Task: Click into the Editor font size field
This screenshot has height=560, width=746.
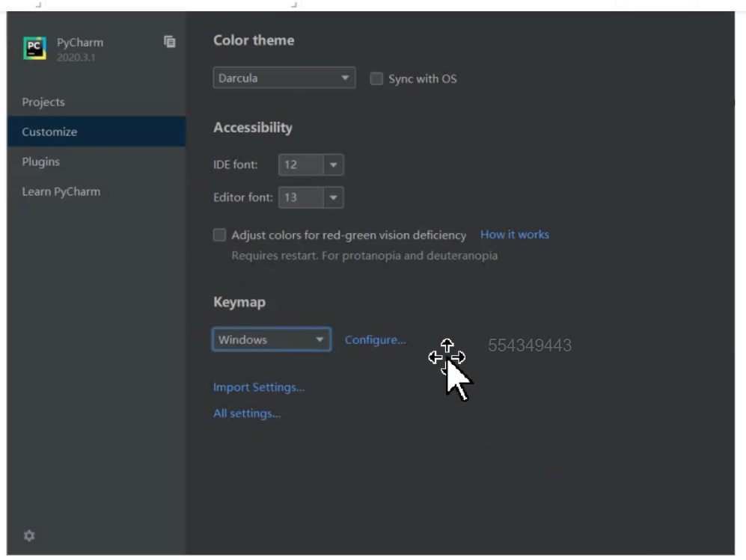Action: click(299, 198)
